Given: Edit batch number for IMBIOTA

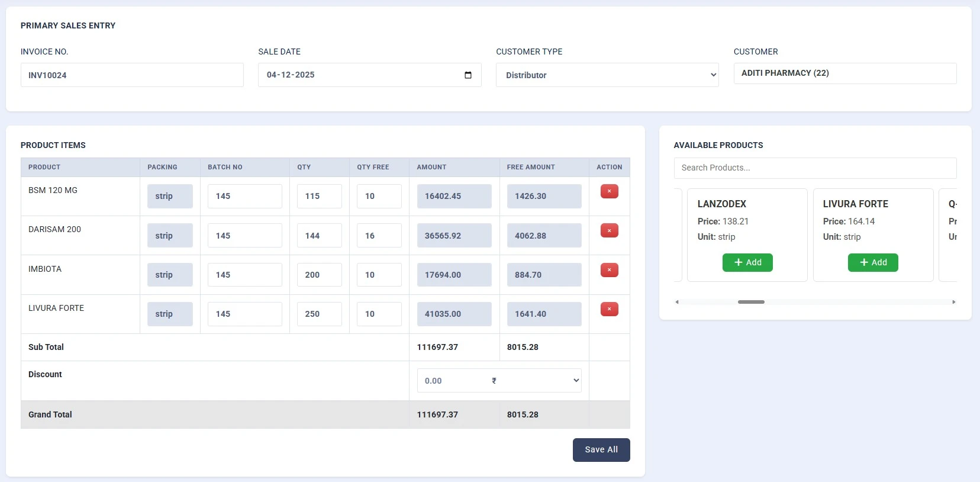Looking at the screenshot, I should pos(244,275).
